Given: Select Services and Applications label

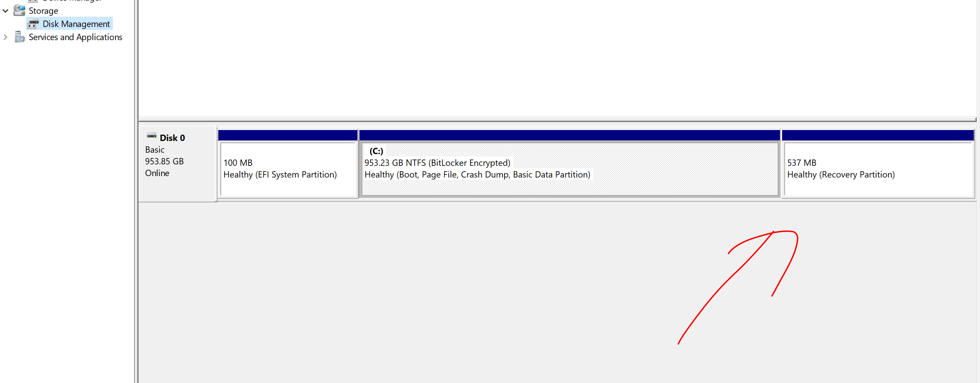Looking at the screenshot, I should [x=75, y=37].
